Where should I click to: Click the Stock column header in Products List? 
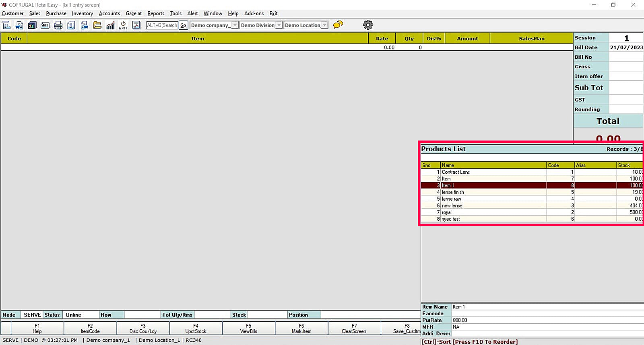[630, 165]
